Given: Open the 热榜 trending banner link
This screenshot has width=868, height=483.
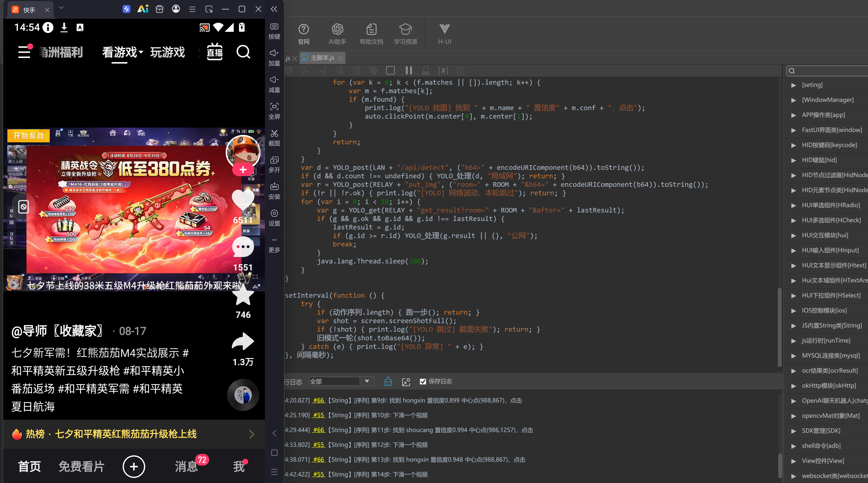Looking at the screenshot, I should pyautogui.click(x=133, y=434).
